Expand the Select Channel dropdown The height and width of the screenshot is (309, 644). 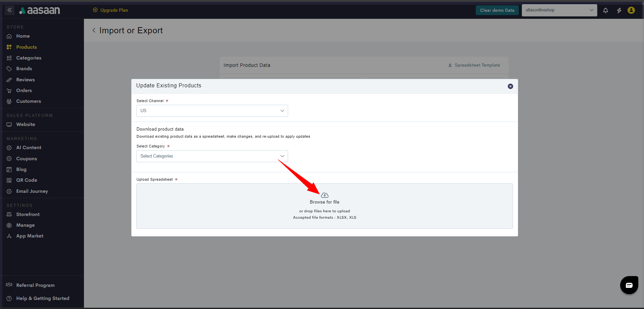pyautogui.click(x=212, y=111)
